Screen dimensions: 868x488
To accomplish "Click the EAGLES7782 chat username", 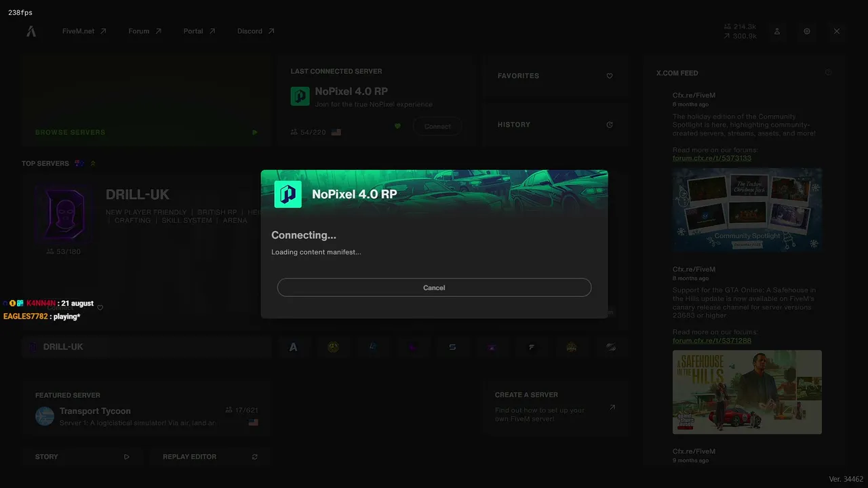I will pos(26,317).
